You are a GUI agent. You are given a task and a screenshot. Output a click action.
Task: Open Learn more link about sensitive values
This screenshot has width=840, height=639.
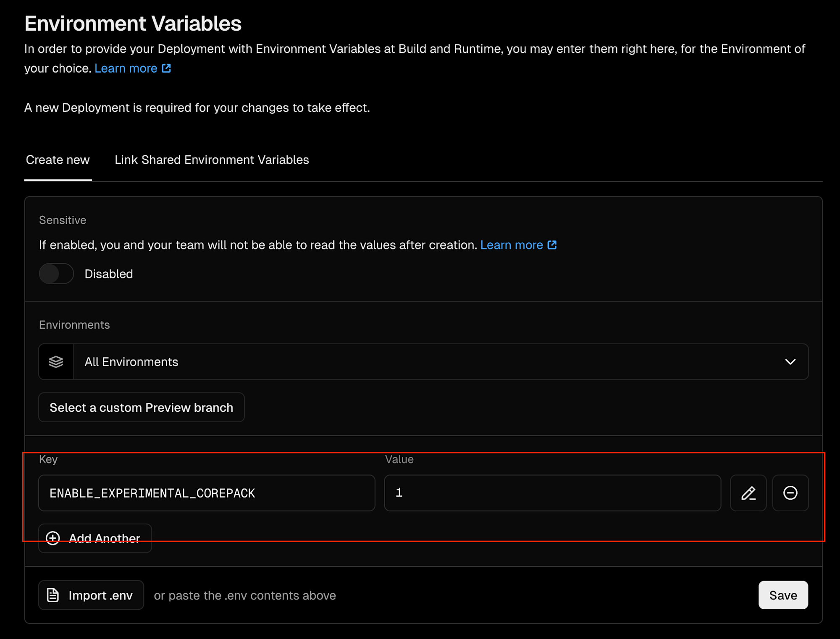pyautogui.click(x=512, y=245)
